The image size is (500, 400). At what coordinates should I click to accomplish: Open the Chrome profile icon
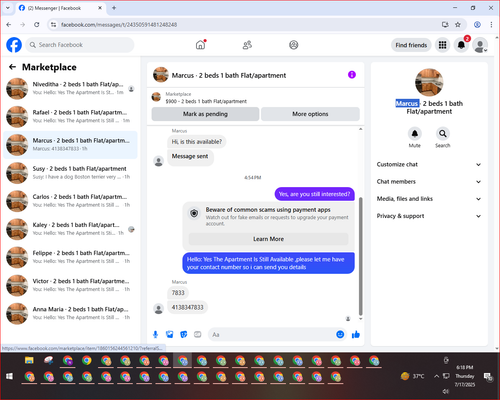[477, 25]
